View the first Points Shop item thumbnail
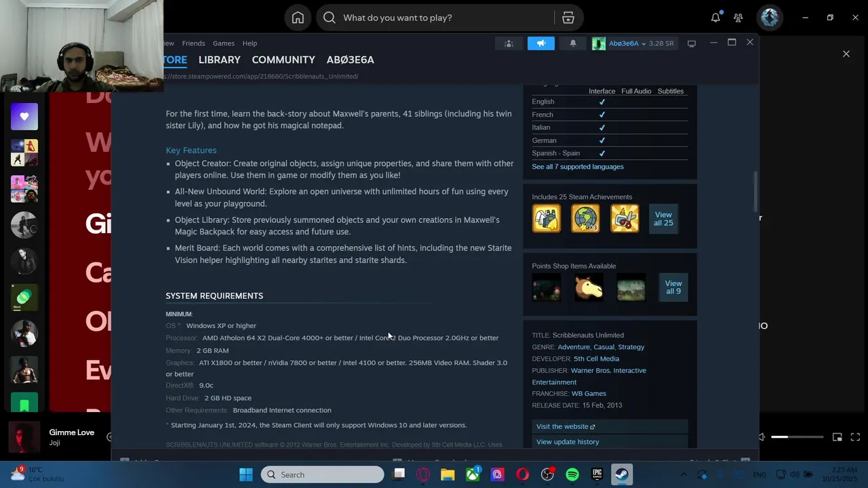The height and width of the screenshot is (488, 868). (x=547, y=288)
